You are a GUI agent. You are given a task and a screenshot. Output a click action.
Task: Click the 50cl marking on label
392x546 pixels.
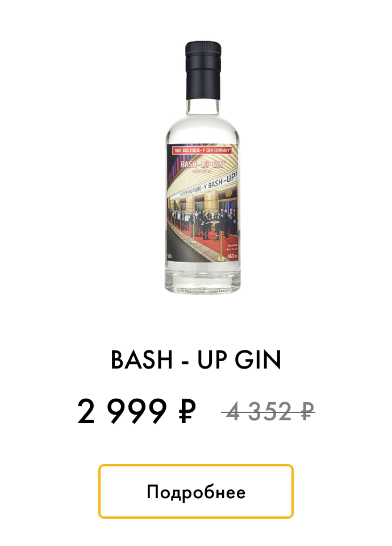(170, 257)
